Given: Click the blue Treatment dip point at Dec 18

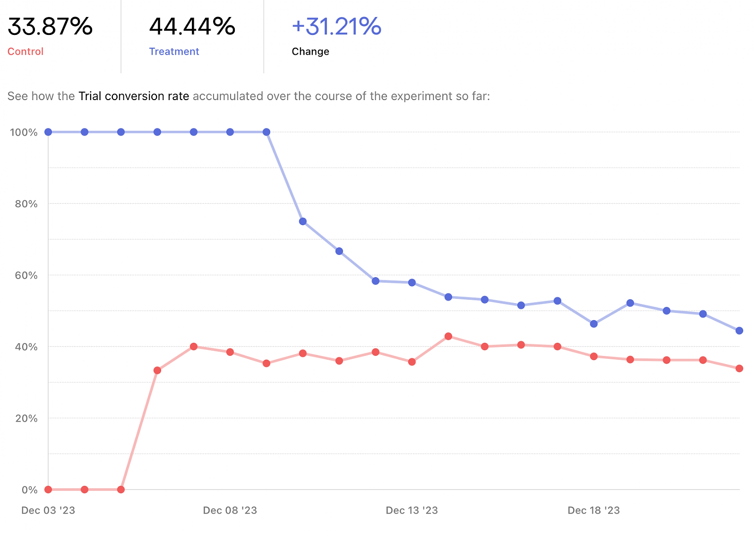Looking at the screenshot, I should pos(594,324).
